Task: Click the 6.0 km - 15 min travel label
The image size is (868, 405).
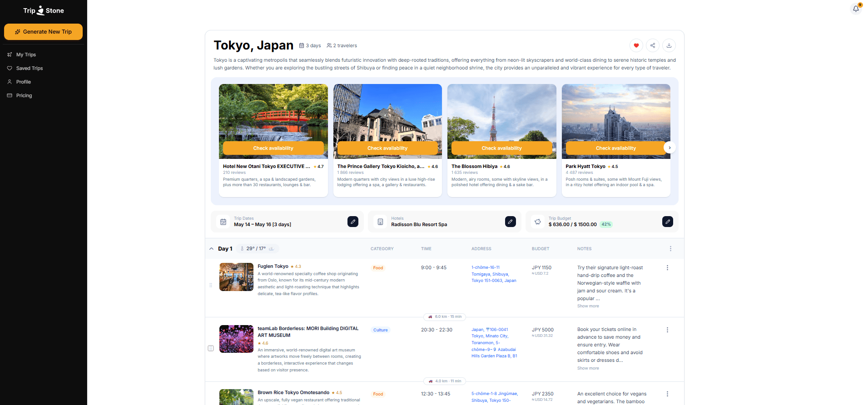Action: 445,317
